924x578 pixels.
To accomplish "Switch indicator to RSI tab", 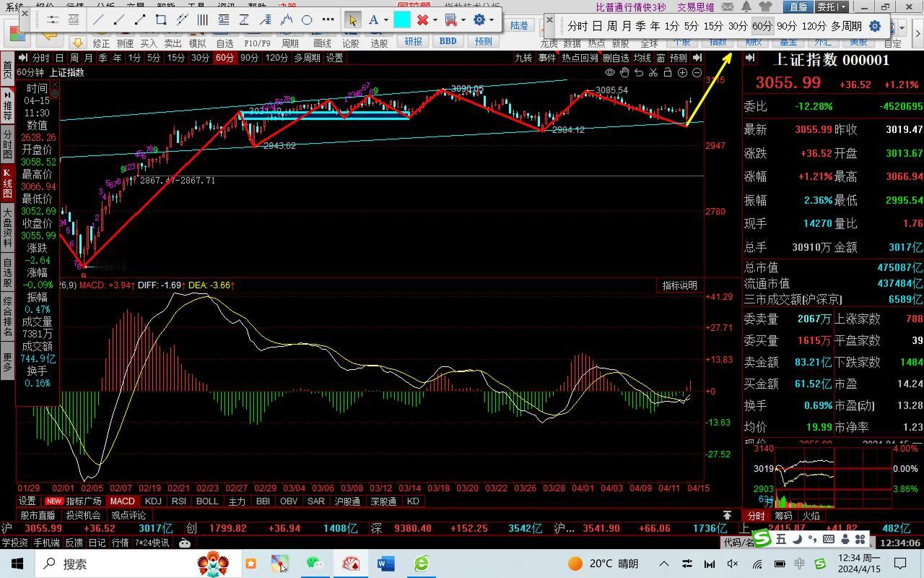I will click(x=178, y=501).
